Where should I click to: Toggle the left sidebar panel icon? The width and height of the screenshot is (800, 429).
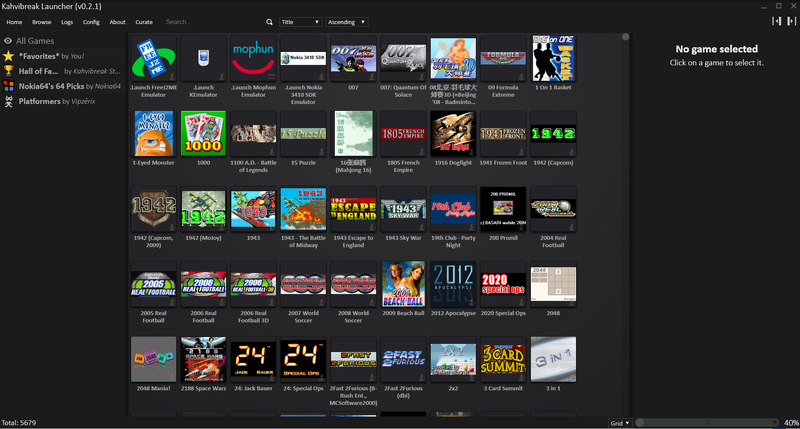[x=777, y=21]
